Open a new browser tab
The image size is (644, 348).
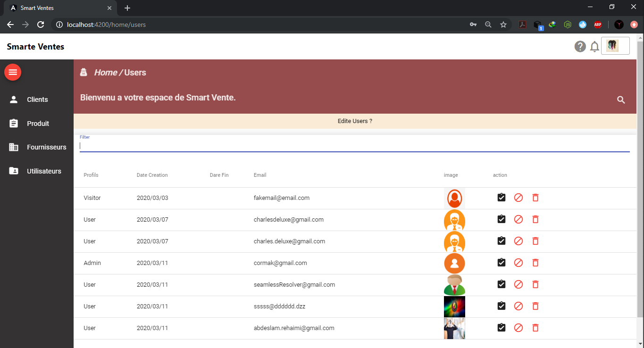pos(127,8)
